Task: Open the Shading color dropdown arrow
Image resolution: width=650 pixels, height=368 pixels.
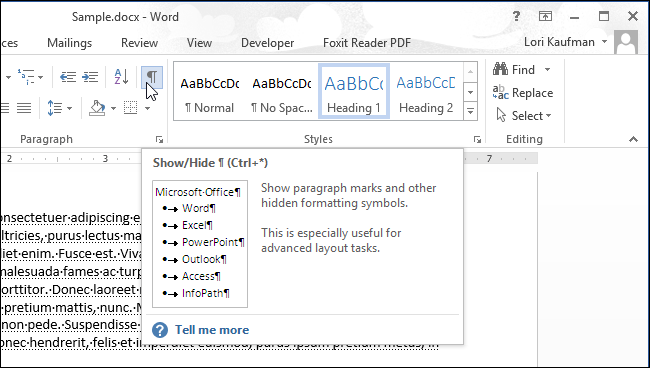Action: tap(113, 109)
